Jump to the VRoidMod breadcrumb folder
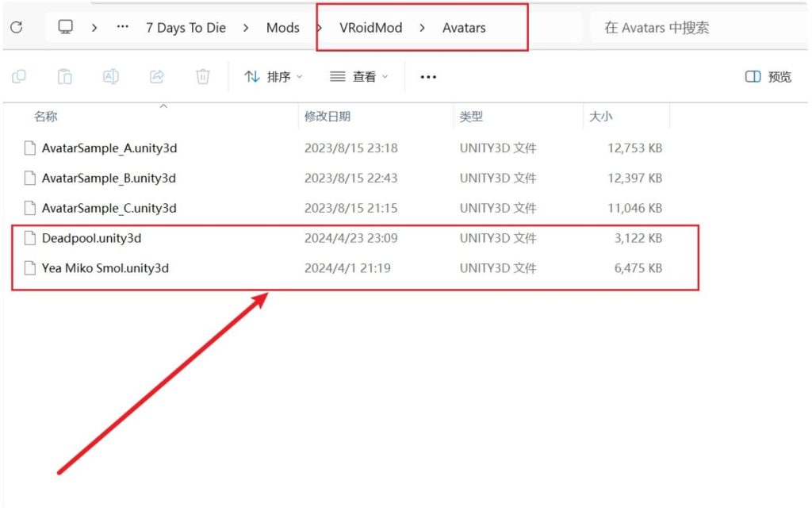The width and height of the screenshot is (812, 511). pos(370,28)
